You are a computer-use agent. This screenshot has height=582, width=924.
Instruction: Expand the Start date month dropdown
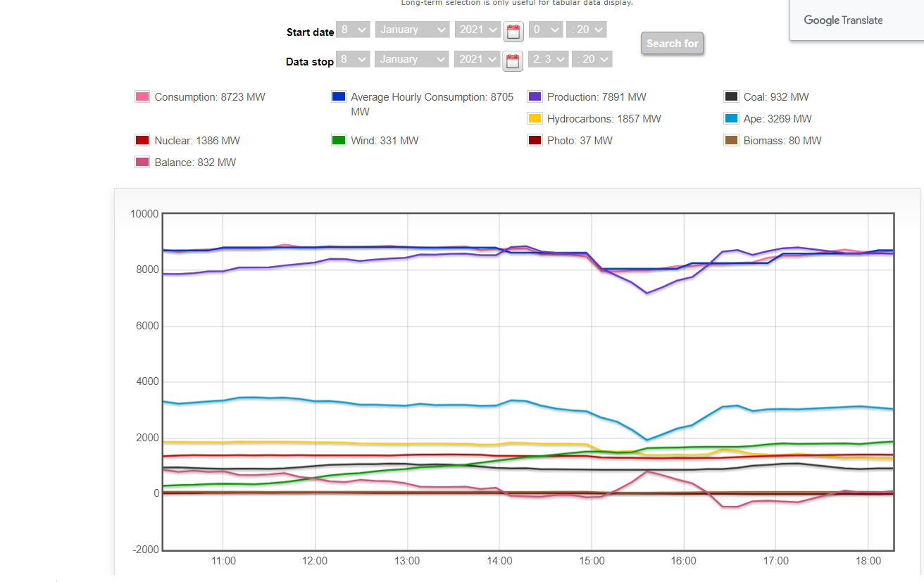(x=412, y=30)
